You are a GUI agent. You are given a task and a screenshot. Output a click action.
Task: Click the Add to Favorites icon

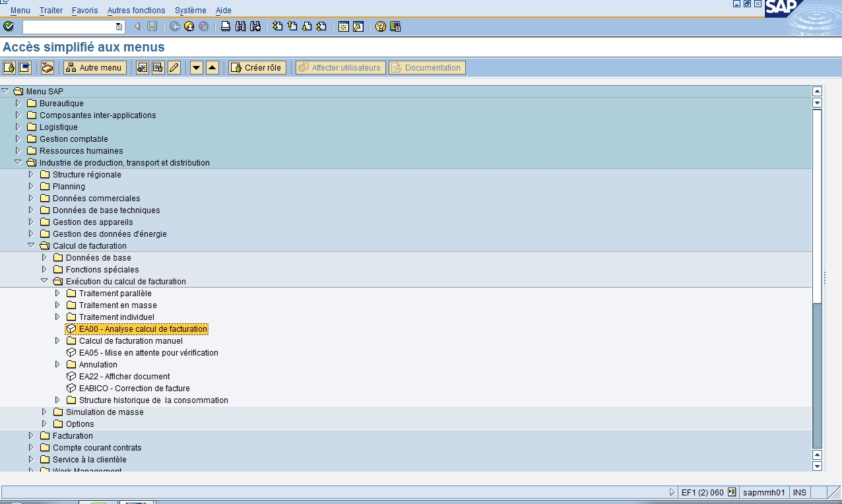[143, 67]
